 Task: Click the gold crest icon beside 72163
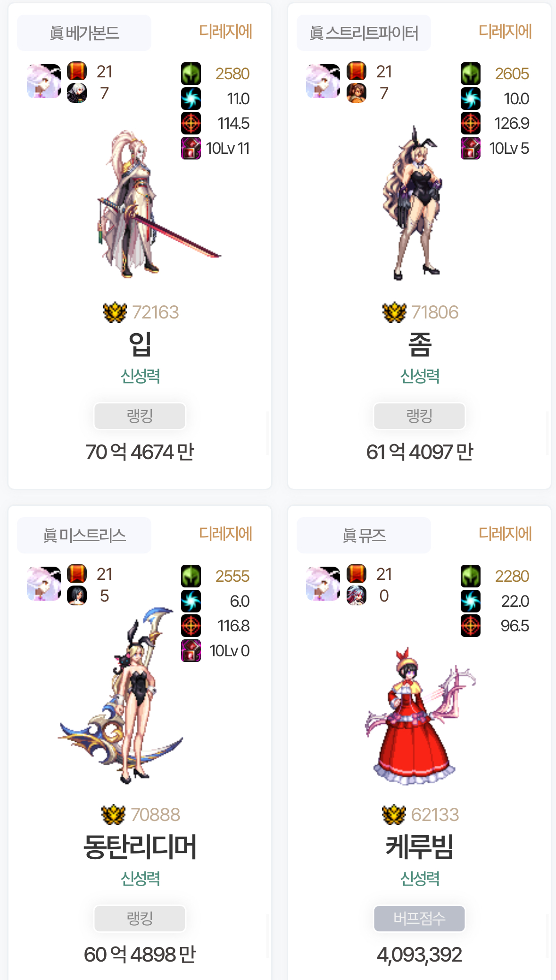point(115,312)
